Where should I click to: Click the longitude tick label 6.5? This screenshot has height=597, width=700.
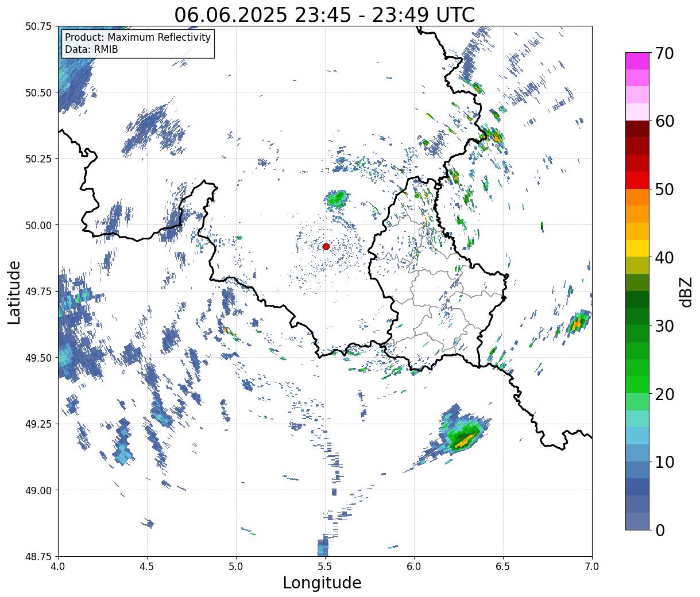coord(503,566)
